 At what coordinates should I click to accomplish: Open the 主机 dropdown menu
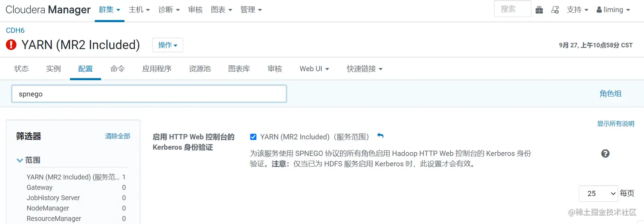pyautogui.click(x=139, y=10)
